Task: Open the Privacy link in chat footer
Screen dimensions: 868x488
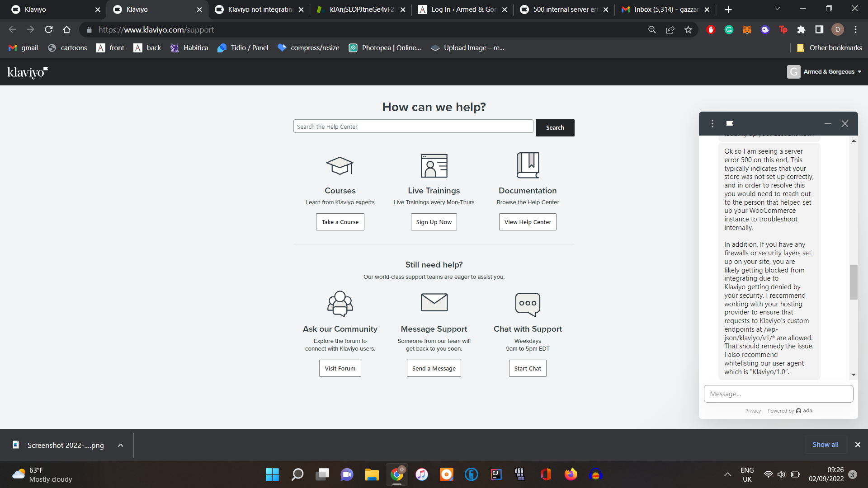Action: pos(753,411)
